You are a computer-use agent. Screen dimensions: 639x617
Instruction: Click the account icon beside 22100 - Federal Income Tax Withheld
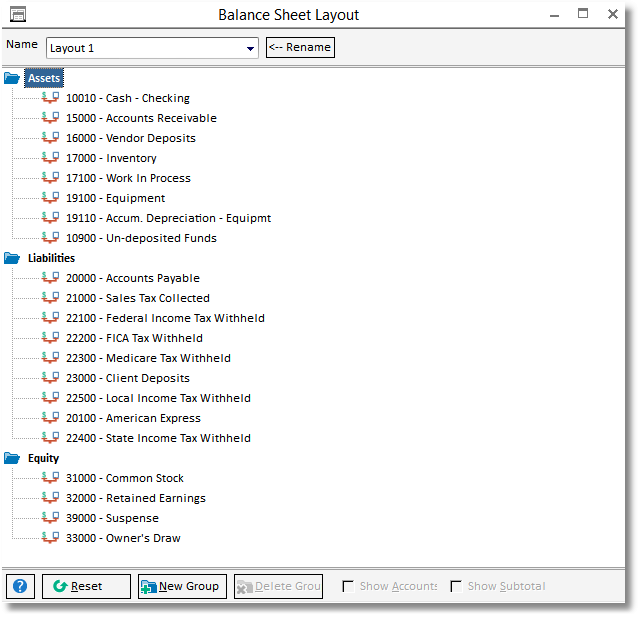(x=51, y=318)
